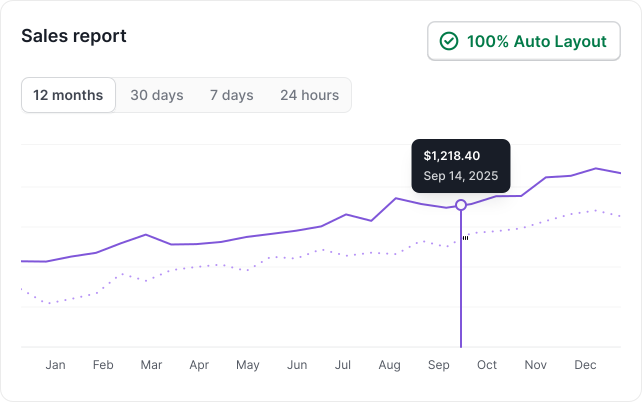Click the May month label
This screenshot has height=402, width=642.
(247, 365)
